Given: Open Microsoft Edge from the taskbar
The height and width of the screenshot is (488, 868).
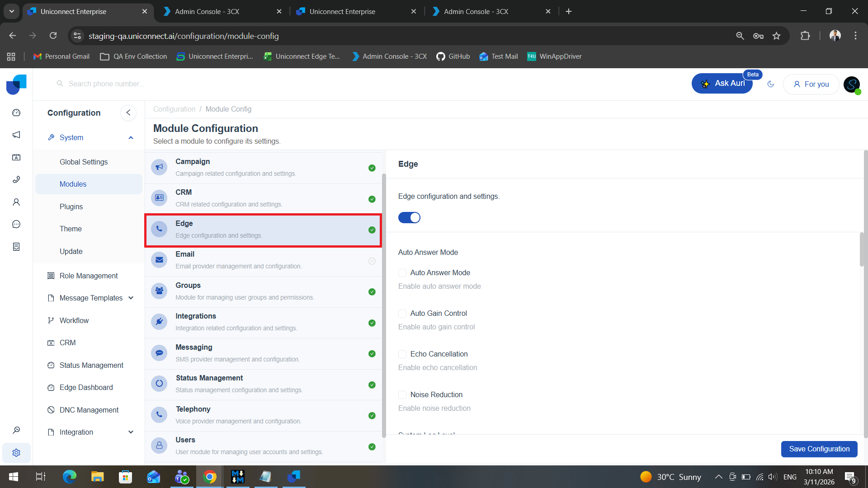Looking at the screenshot, I should point(69,477).
